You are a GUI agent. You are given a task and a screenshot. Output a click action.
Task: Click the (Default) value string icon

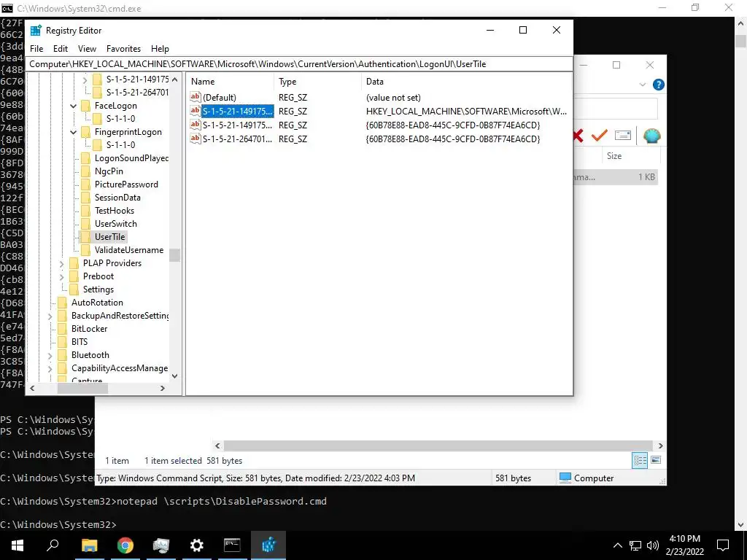click(195, 97)
